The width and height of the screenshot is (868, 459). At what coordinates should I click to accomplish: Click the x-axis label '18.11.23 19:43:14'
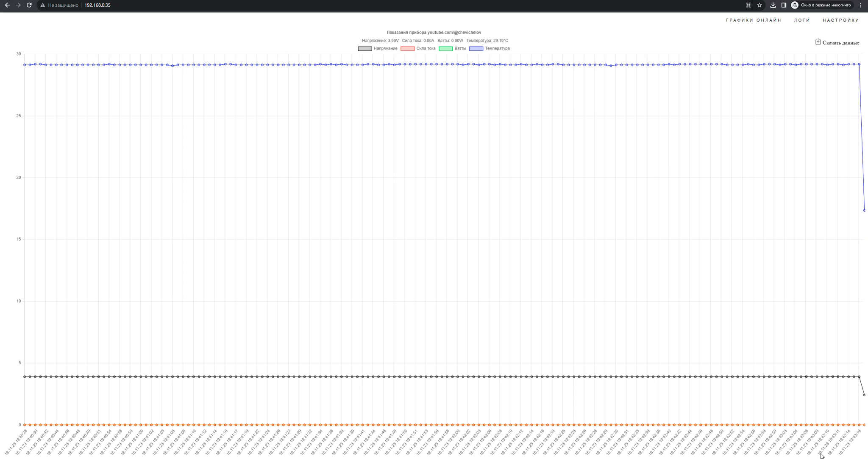pyautogui.click(x=838, y=443)
